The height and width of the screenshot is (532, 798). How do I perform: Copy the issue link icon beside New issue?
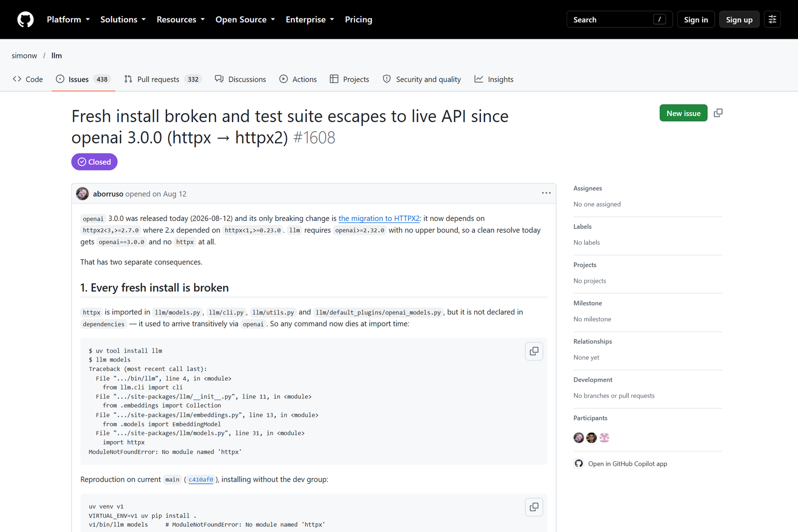tap(718, 113)
